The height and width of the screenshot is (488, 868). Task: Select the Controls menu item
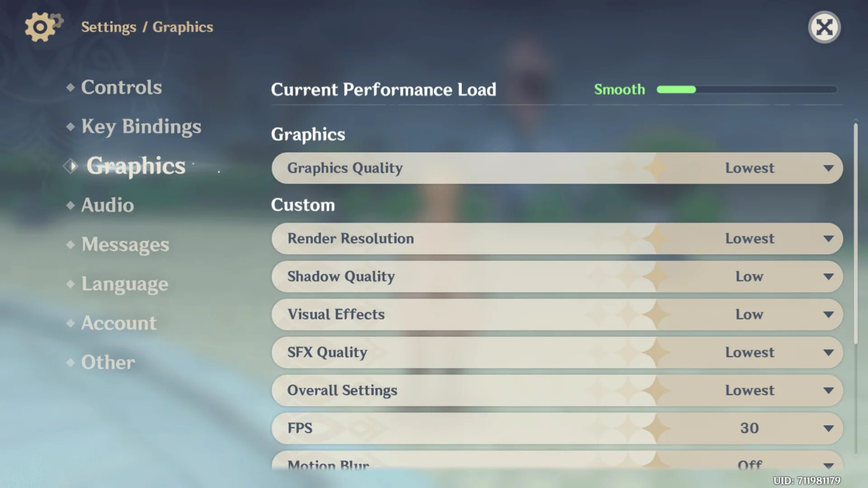click(x=122, y=86)
